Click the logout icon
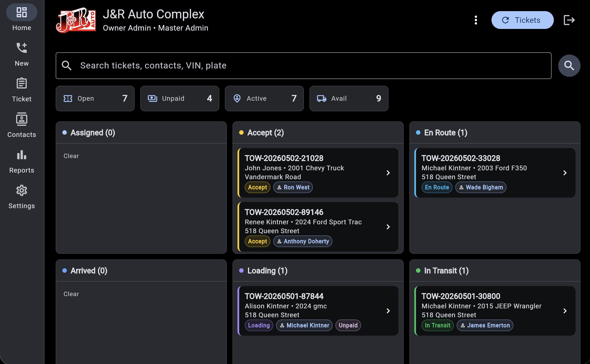The height and width of the screenshot is (364, 590). [569, 20]
